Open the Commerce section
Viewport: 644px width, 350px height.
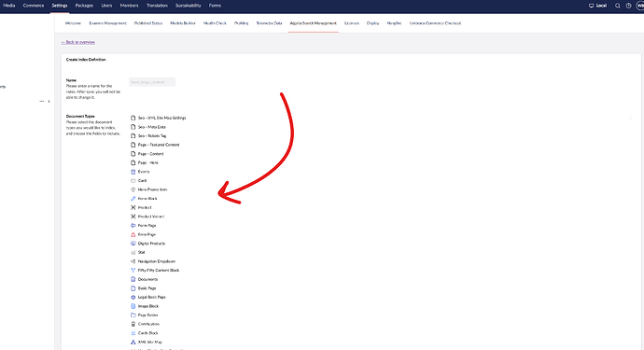tap(34, 6)
